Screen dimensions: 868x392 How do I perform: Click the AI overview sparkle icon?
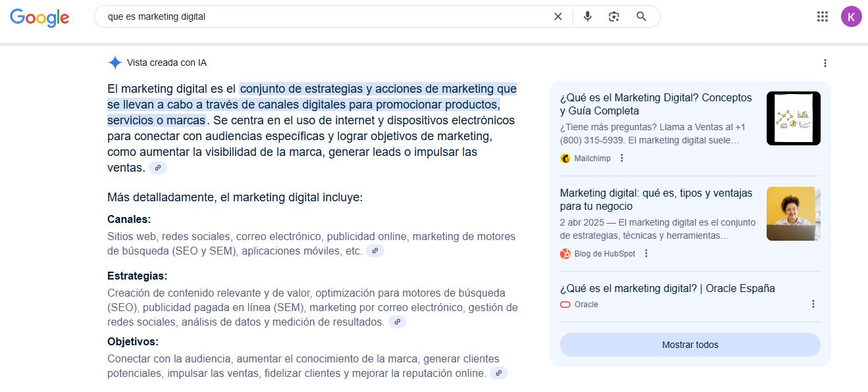click(x=115, y=62)
